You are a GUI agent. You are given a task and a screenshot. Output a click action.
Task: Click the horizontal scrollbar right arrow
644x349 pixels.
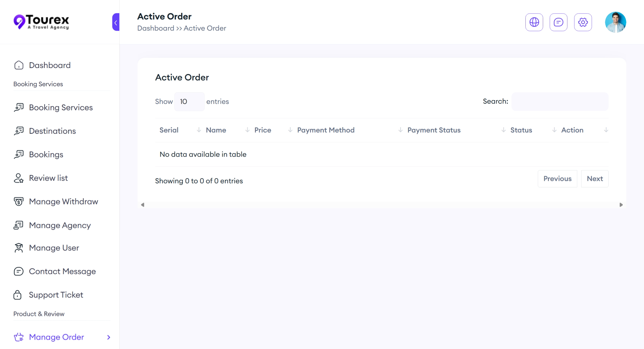pyautogui.click(x=621, y=205)
